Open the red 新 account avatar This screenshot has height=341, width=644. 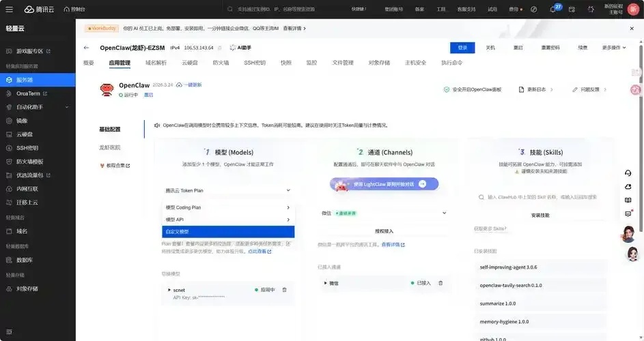click(634, 9)
